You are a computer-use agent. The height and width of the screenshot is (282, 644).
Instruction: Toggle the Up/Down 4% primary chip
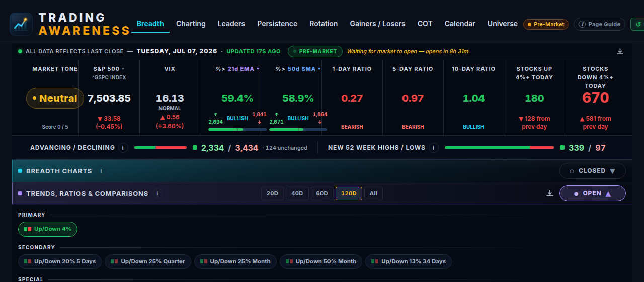tap(48, 229)
